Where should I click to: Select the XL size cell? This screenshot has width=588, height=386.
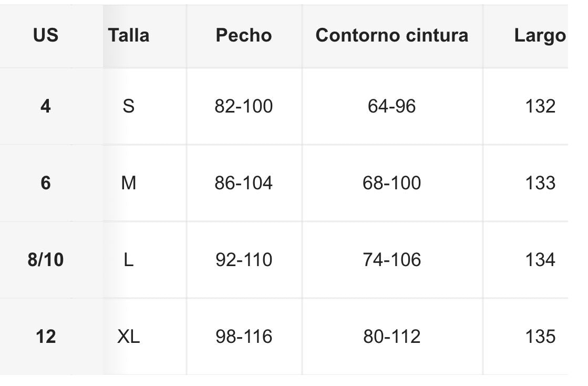pos(129,337)
